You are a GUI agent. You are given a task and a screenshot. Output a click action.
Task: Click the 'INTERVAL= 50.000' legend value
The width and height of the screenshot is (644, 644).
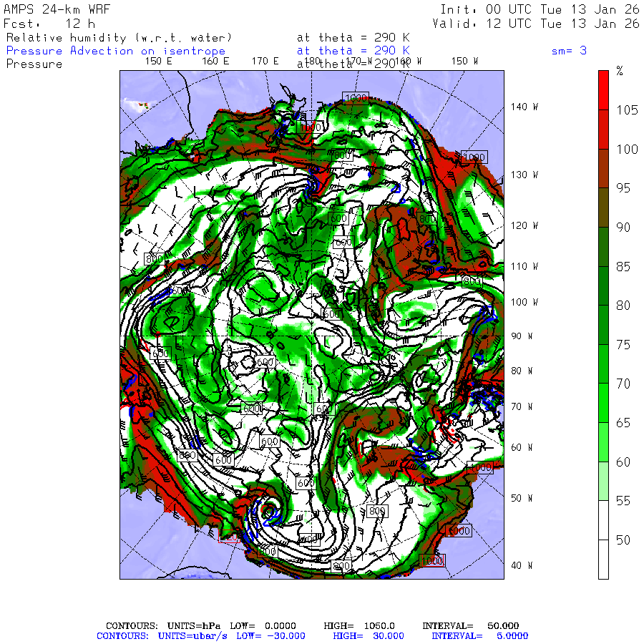click(471, 626)
